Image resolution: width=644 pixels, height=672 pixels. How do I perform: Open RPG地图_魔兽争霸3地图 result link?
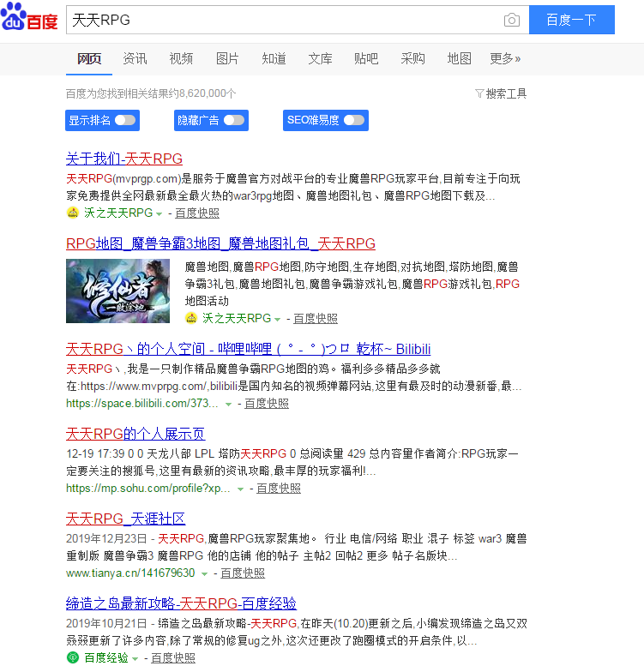tap(221, 243)
